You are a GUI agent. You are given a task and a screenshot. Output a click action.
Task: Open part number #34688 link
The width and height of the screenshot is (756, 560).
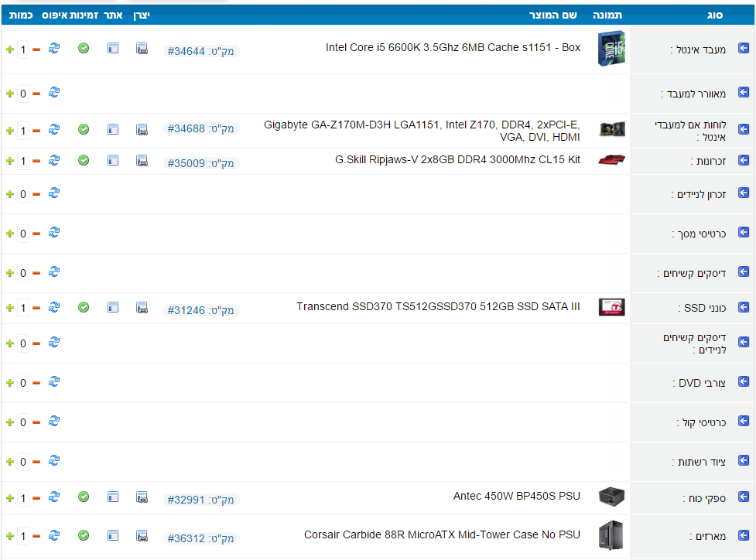coord(200,128)
